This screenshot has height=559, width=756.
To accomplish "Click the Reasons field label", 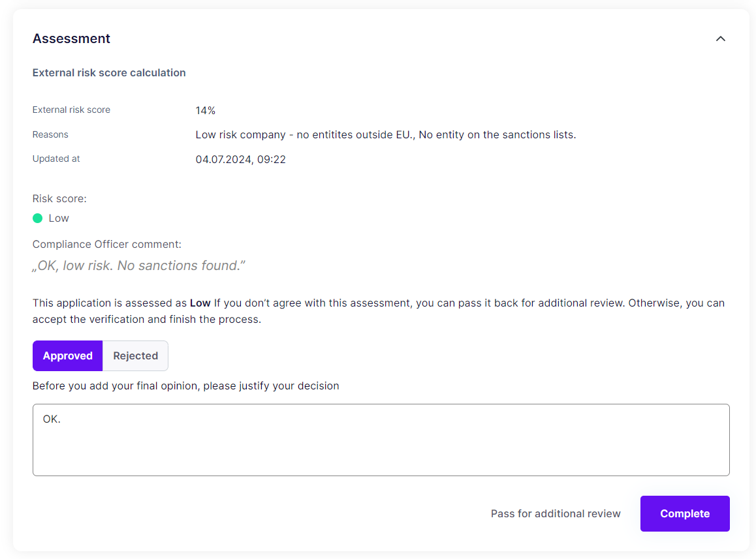I will (x=50, y=135).
